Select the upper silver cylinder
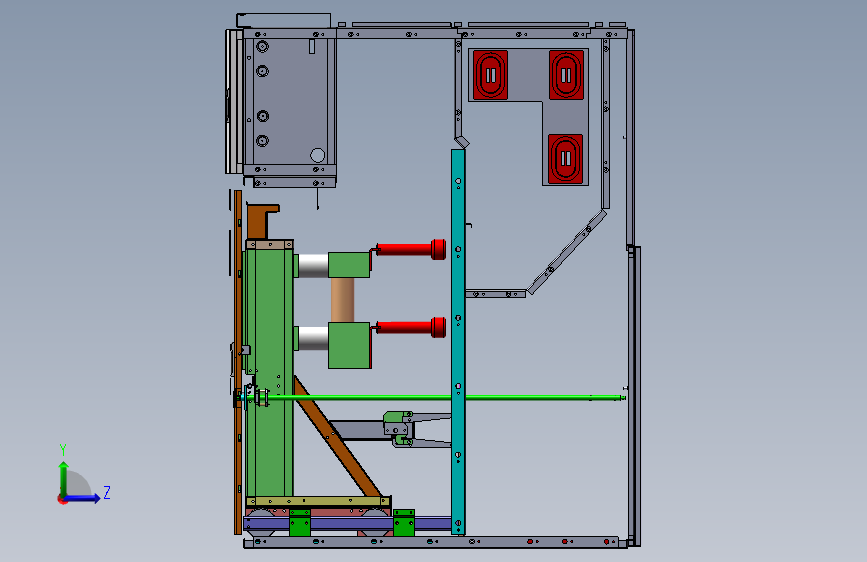867x562 pixels. coord(313,266)
